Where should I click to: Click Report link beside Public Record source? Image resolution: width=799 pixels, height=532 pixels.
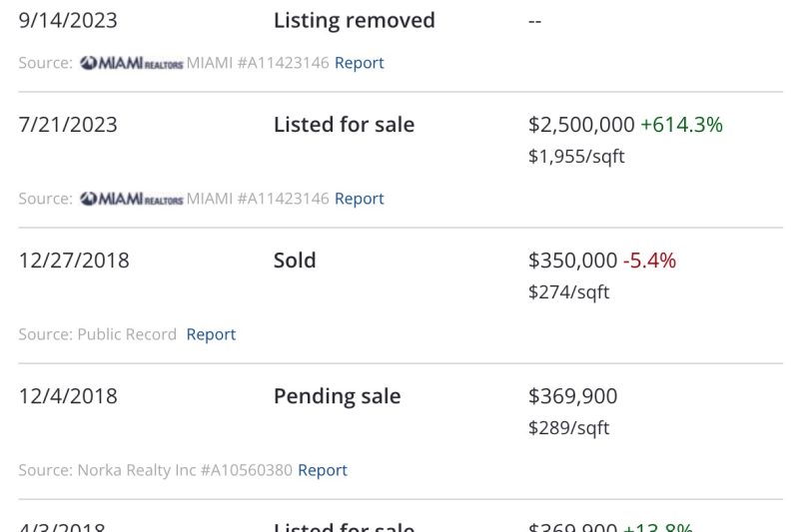(211, 334)
